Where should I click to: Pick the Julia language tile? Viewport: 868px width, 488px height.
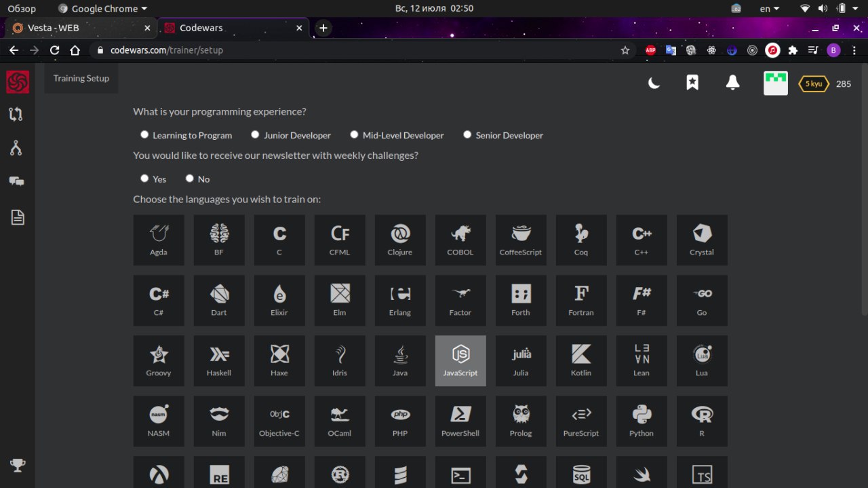tap(521, 361)
